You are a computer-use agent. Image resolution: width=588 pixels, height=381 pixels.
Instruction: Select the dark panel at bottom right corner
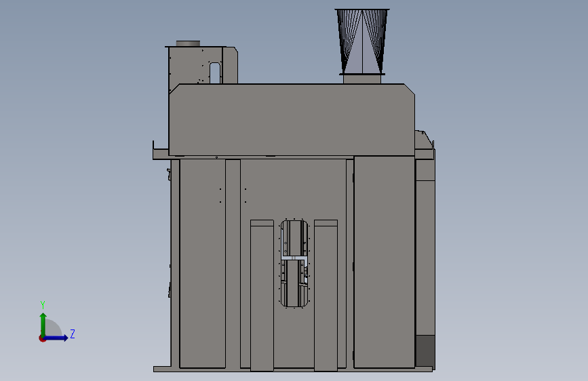click(x=425, y=351)
